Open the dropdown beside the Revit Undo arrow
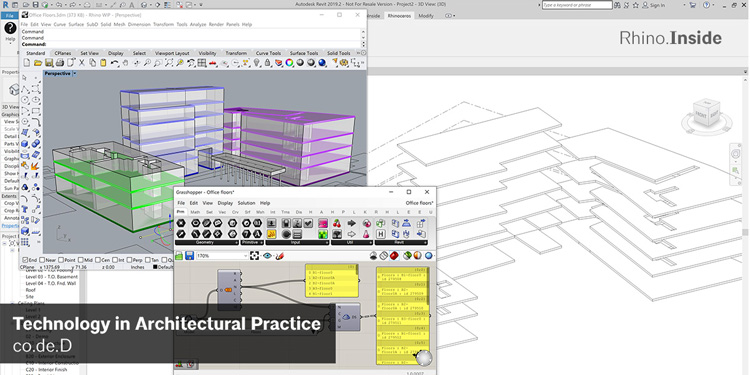750x375 pixels. pyautogui.click(x=65, y=5)
